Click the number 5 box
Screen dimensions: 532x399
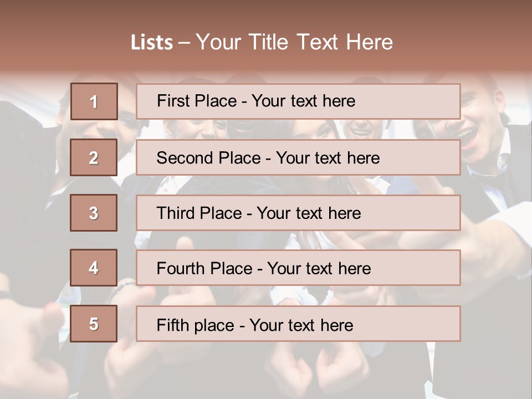(x=94, y=324)
